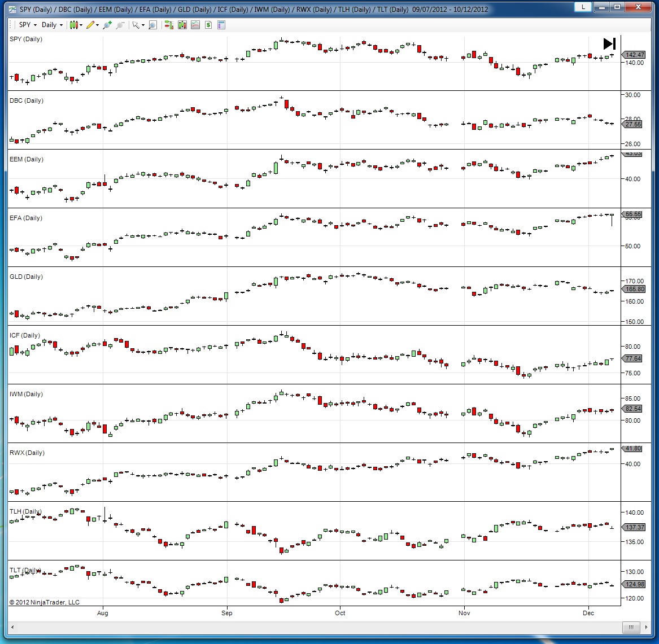Click the ICF (Daily) panel label
Viewport: 659px width, 644px height.
pyautogui.click(x=25, y=336)
